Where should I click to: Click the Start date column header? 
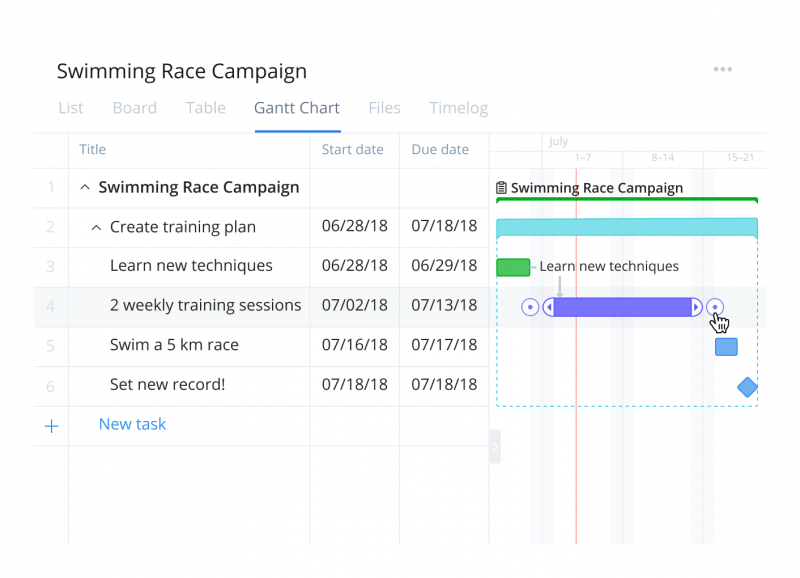pos(353,149)
